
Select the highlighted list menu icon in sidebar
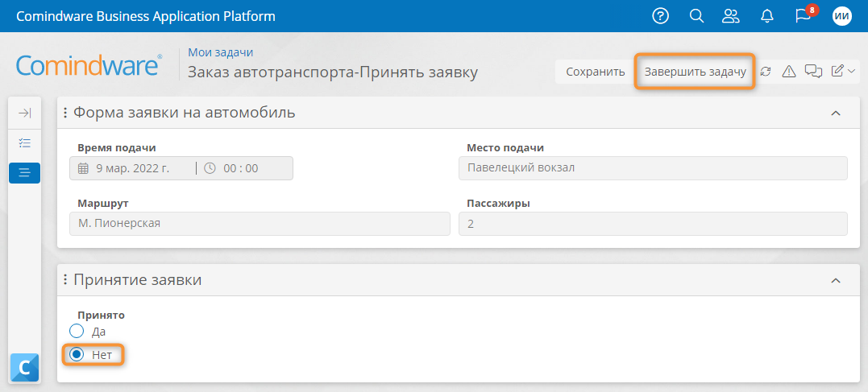24,173
